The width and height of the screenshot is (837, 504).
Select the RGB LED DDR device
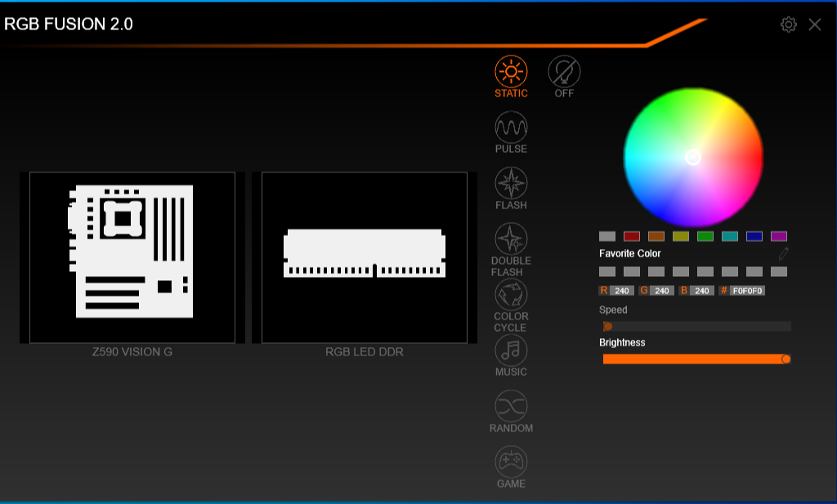pos(365,257)
